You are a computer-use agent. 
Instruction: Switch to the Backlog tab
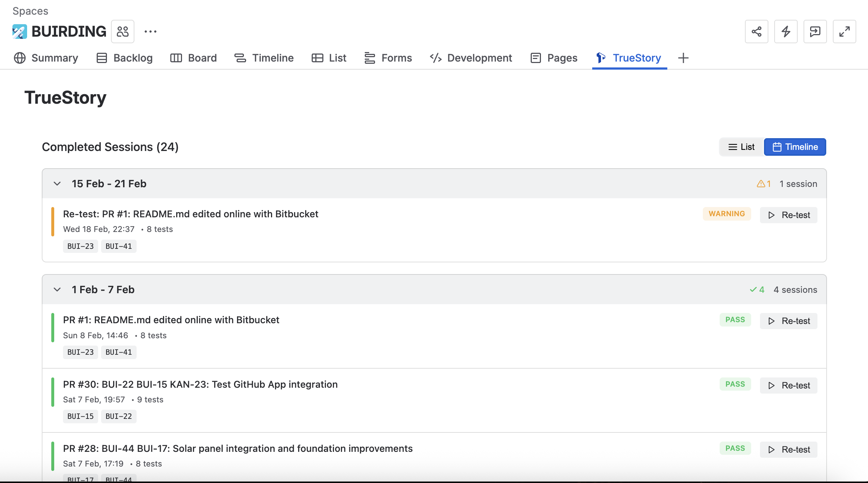click(x=124, y=58)
